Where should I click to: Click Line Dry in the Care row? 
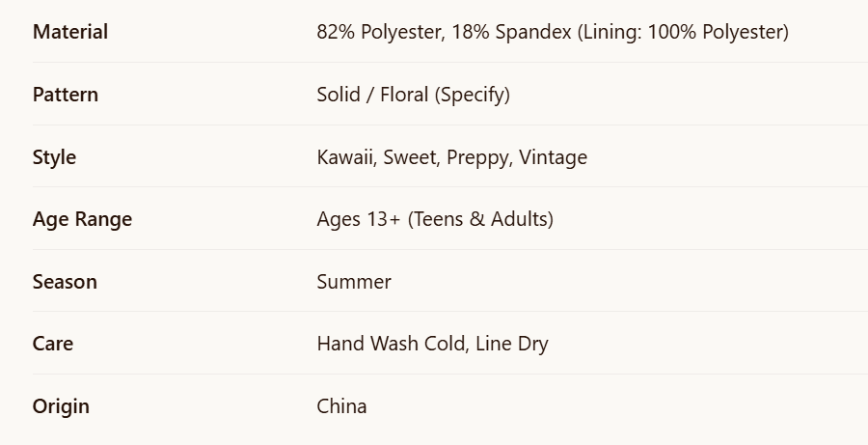[x=512, y=344]
